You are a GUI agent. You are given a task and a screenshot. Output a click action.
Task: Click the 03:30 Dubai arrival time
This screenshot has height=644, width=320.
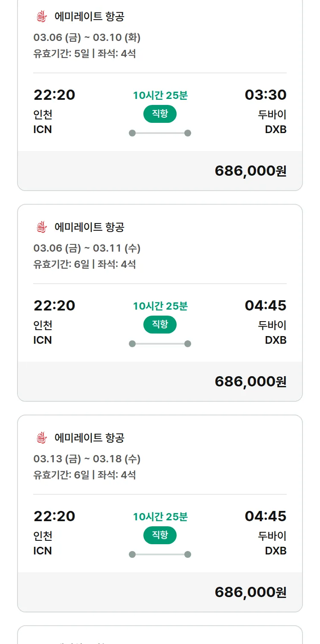(265, 95)
